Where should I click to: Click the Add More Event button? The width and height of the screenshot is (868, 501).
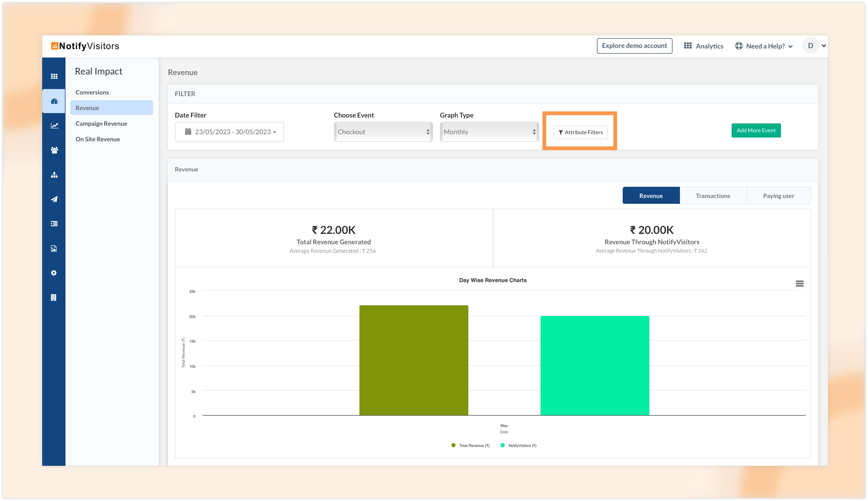(756, 130)
